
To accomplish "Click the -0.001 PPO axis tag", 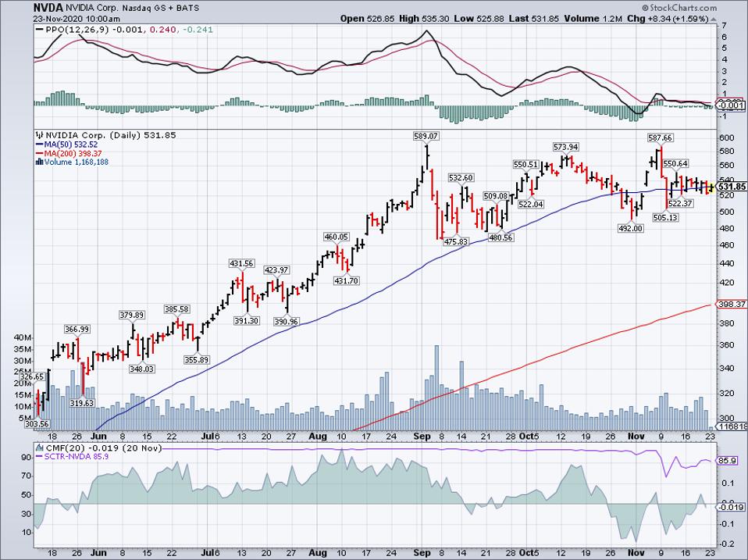I will coord(732,106).
